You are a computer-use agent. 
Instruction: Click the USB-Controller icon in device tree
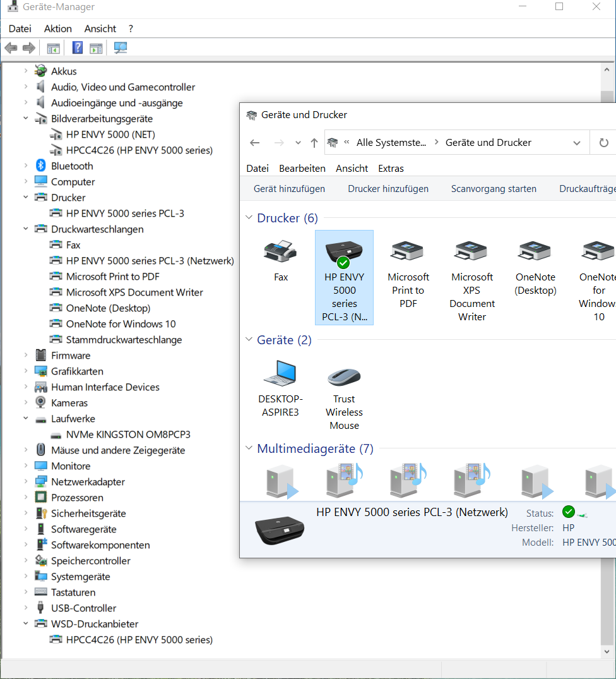pos(40,608)
